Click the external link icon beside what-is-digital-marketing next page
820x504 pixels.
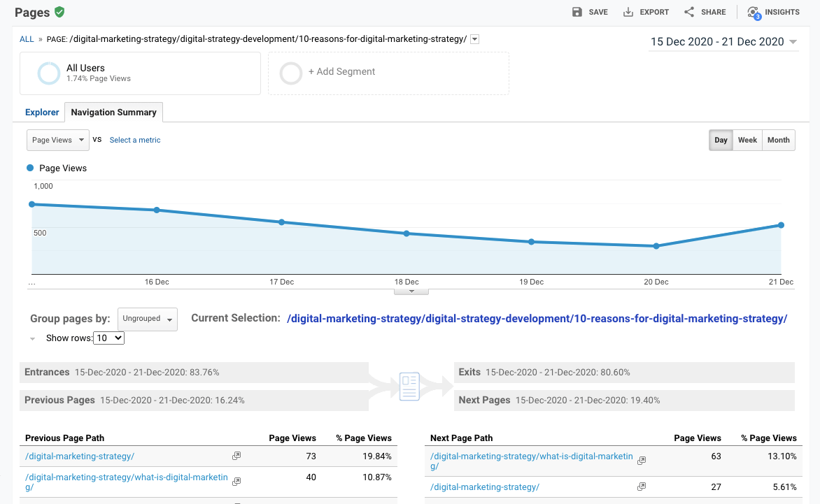click(x=642, y=461)
